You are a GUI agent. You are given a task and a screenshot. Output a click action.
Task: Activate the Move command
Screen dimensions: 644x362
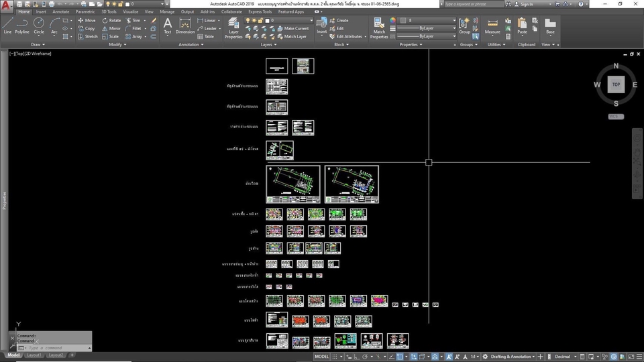click(x=87, y=20)
